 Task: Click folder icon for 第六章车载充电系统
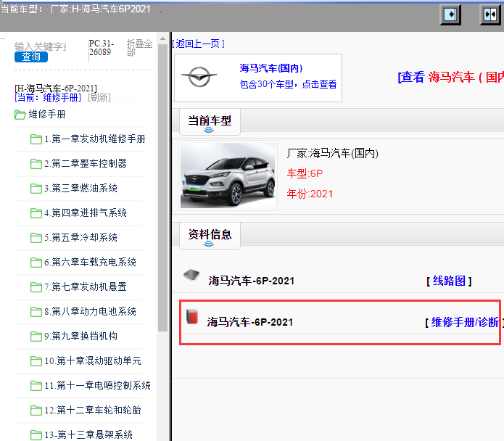coord(36,263)
